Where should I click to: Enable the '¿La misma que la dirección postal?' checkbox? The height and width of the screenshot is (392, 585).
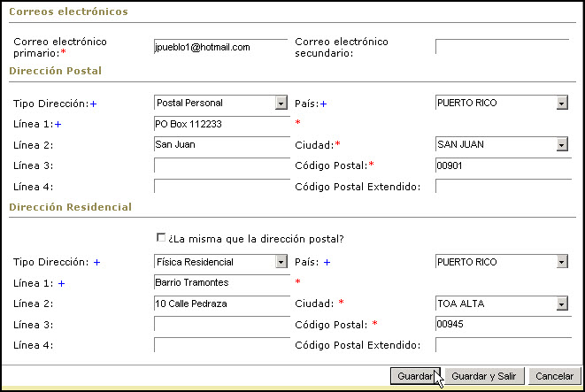coord(160,238)
